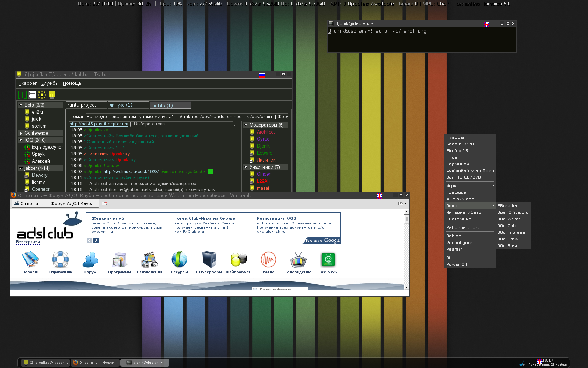Image resolution: width=588 pixels, height=368 pixels.
Task: Click the Russian flag keyboard layout indicator in Tkabber title bar
Action: [262, 75]
